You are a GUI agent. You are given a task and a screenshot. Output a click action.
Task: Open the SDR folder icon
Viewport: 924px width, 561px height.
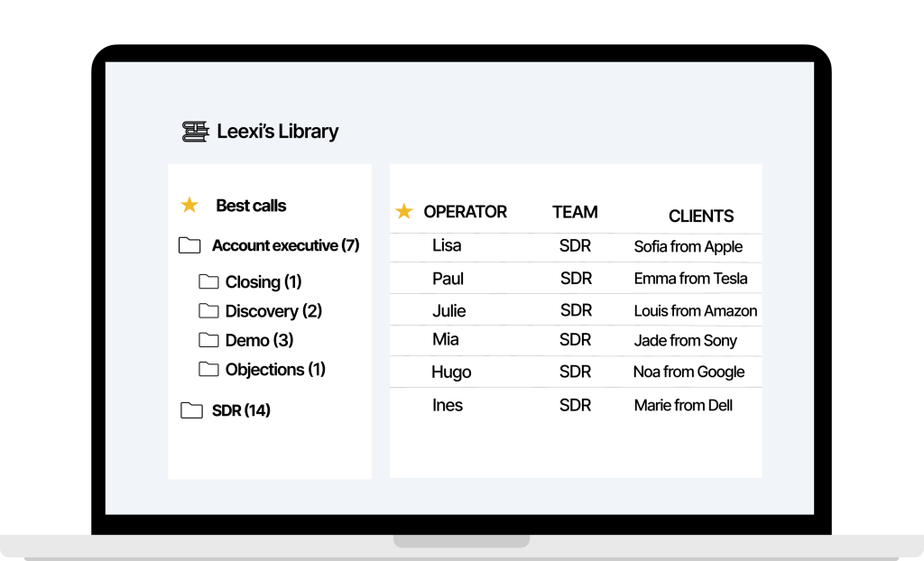pos(191,410)
